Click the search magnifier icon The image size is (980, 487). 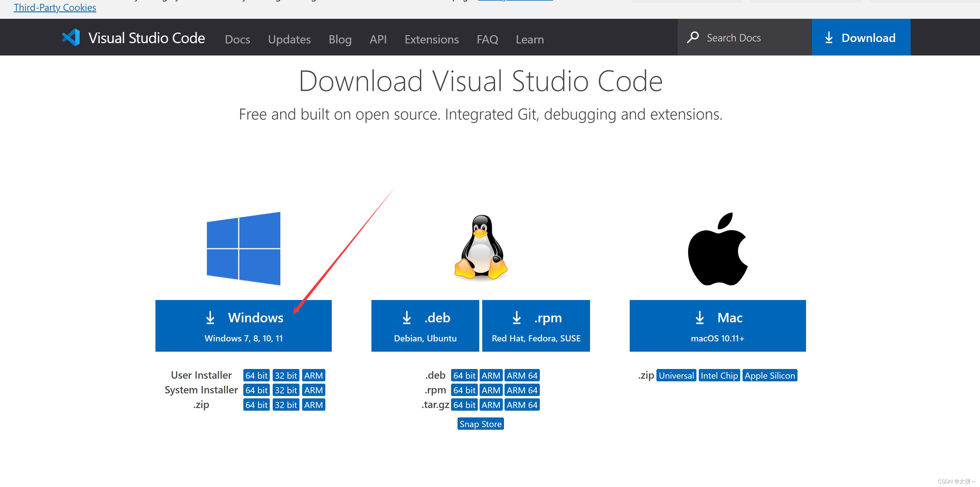(x=693, y=38)
